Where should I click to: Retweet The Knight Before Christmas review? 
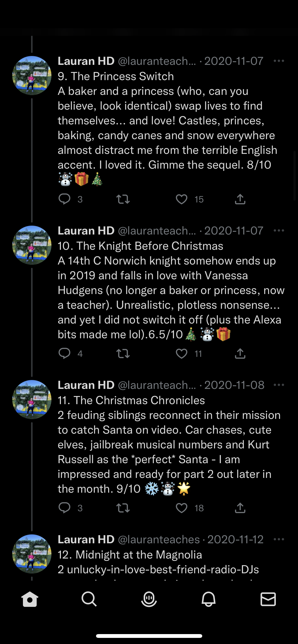(123, 354)
